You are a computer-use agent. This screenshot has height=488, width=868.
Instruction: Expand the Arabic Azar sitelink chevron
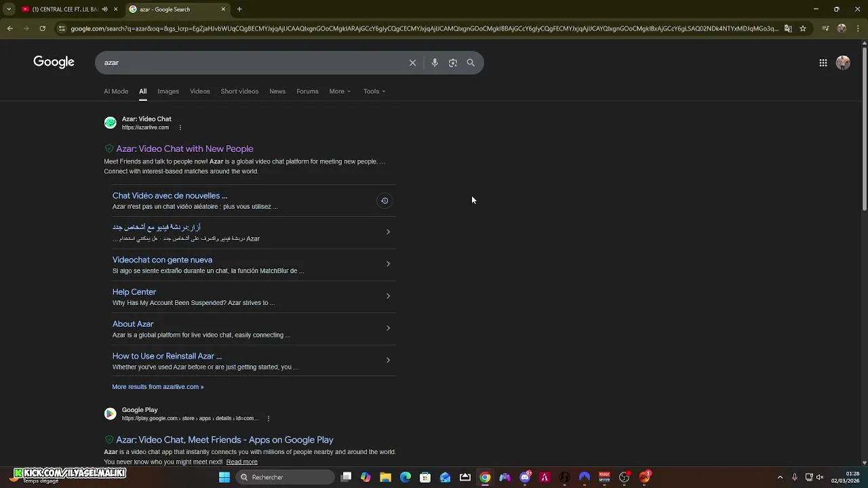[x=388, y=232]
